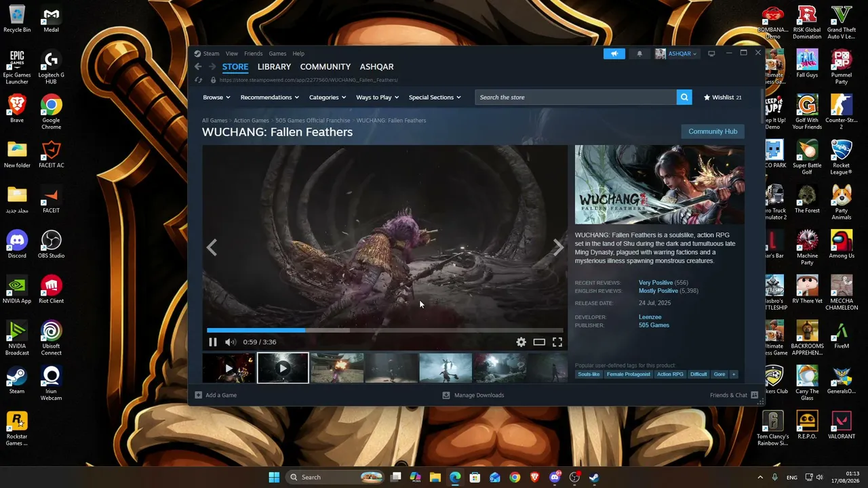
Task: Expand the Recommendations menu
Action: [270, 97]
